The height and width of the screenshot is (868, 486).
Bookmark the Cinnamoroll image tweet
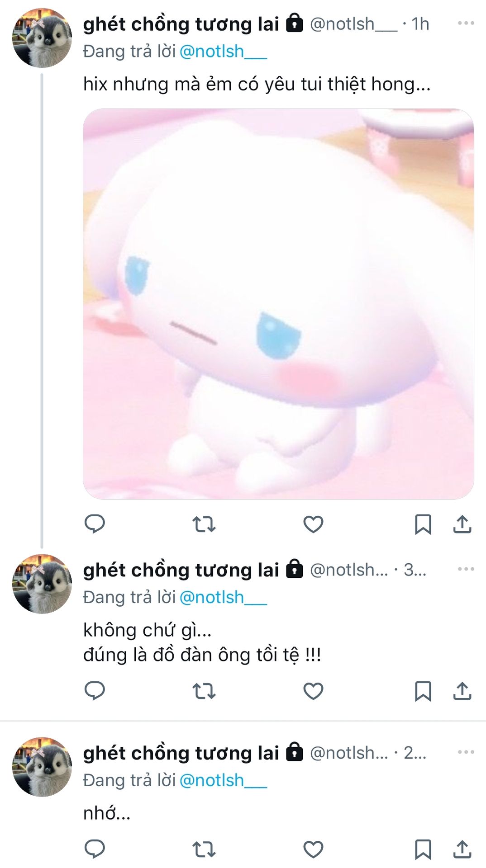[x=423, y=524]
